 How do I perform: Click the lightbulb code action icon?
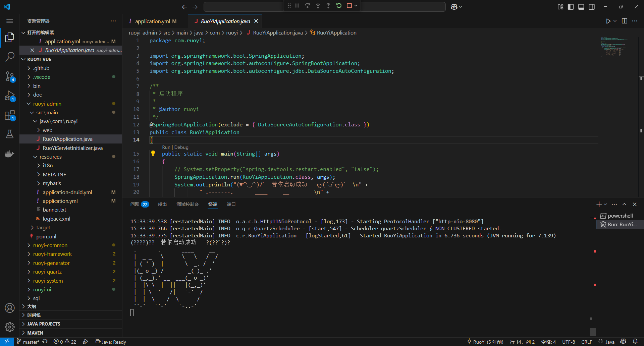click(x=153, y=154)
